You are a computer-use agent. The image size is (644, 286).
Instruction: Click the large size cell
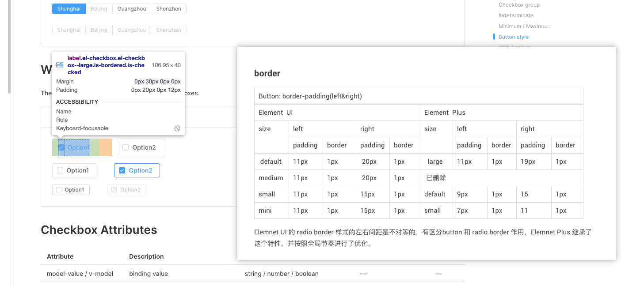[x=436, y=162]
